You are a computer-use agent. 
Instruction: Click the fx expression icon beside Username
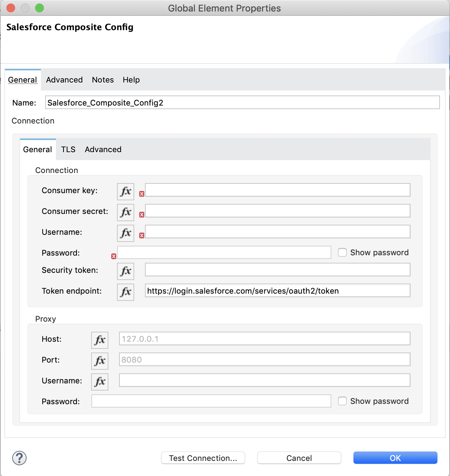(x=125, y=233)
